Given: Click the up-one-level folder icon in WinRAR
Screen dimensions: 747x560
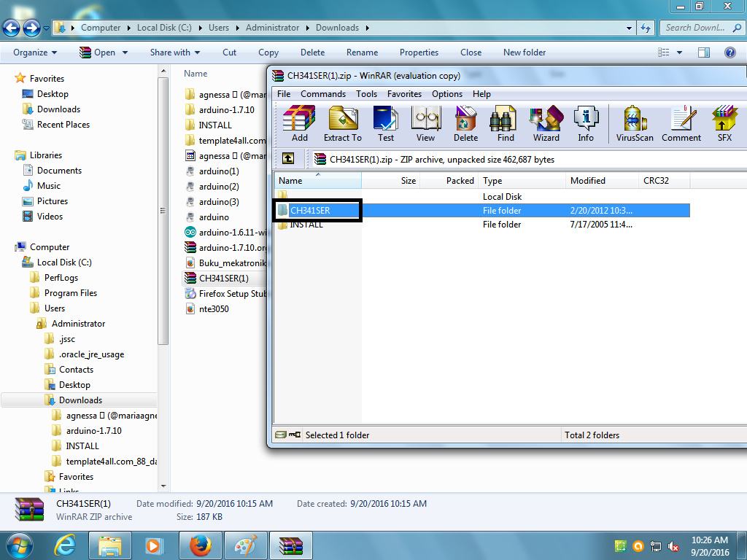Looking at the screenshot, I should coord(287,158).
